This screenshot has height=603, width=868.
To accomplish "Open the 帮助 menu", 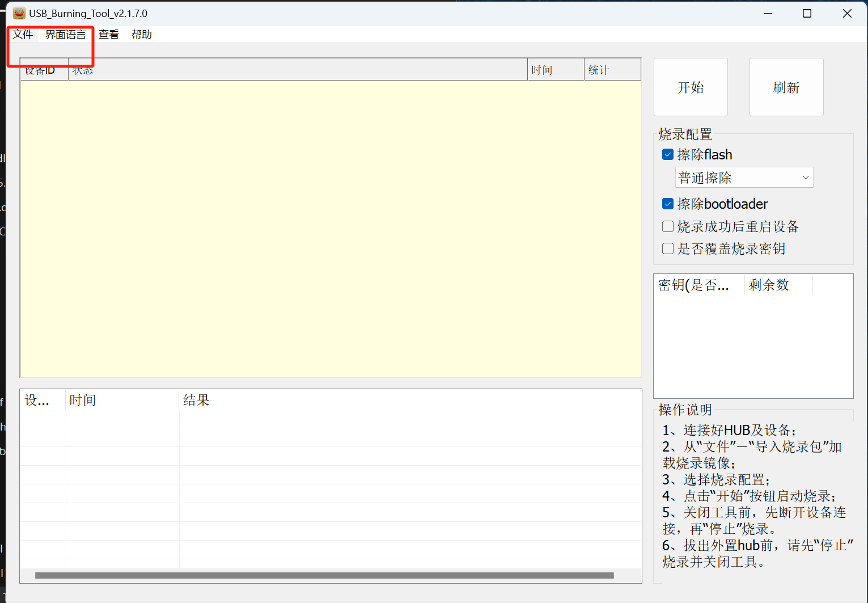I will [x=141, y=35].
